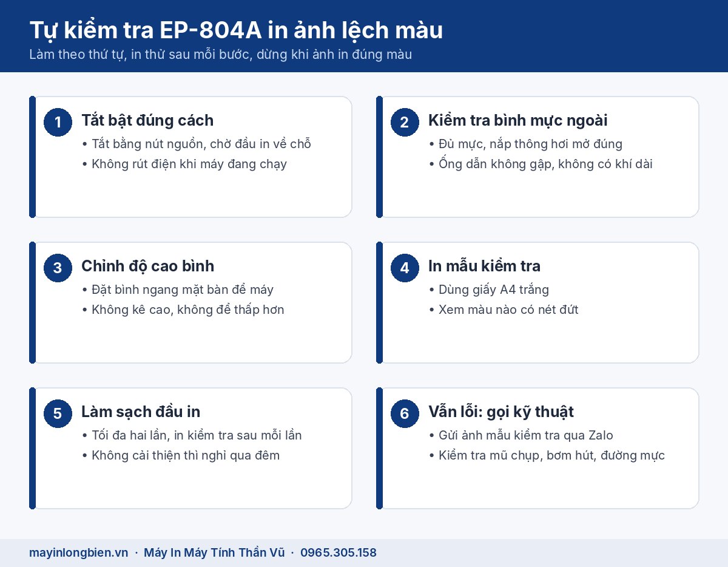Click the phone number 0965.305.158
The height and width of the screenshot is (567, 728).
[x=339, y=552]
